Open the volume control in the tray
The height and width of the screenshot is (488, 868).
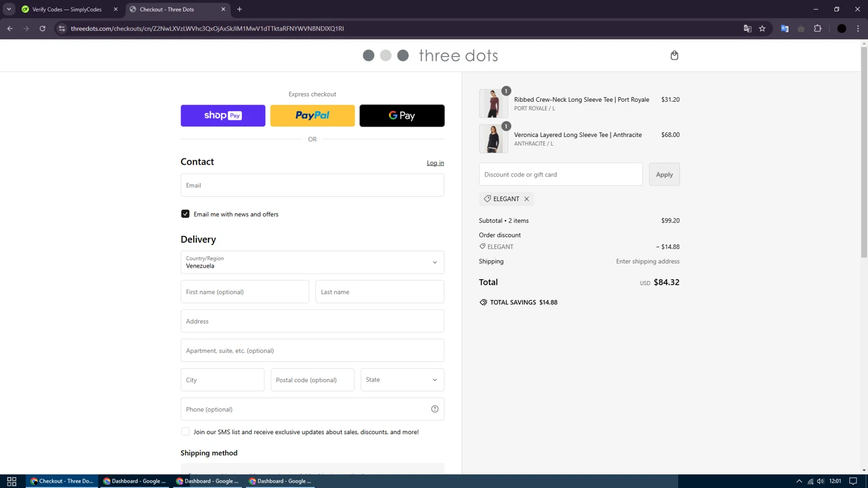[821, 481]
